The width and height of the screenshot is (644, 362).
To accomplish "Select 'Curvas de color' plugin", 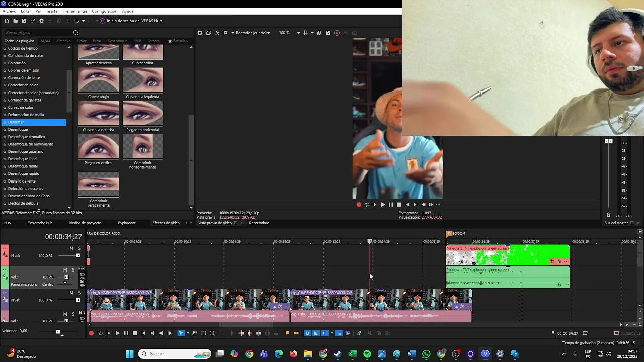I will point(21,107).
